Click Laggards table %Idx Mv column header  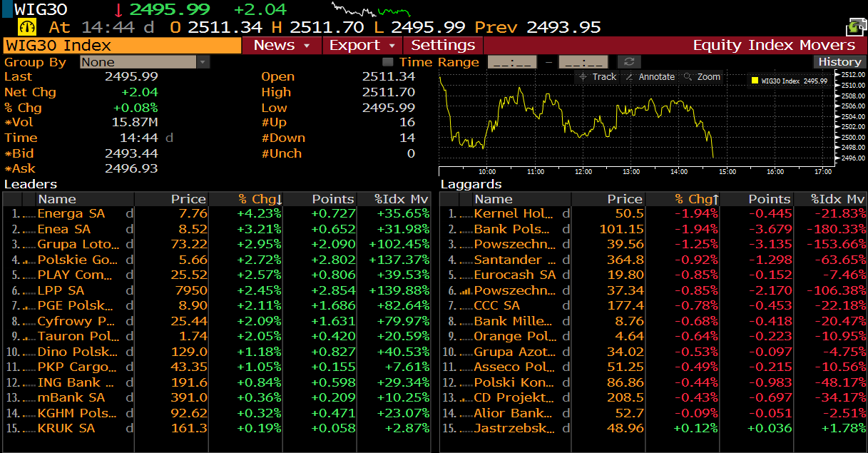pos(830,199)
